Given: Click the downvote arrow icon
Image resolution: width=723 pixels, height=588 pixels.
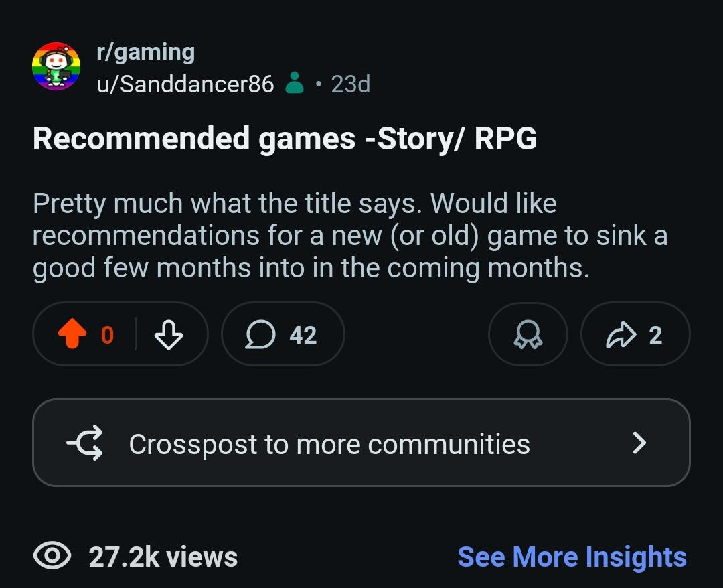Looking at the screenshot, I should click(x=168, y=334).
